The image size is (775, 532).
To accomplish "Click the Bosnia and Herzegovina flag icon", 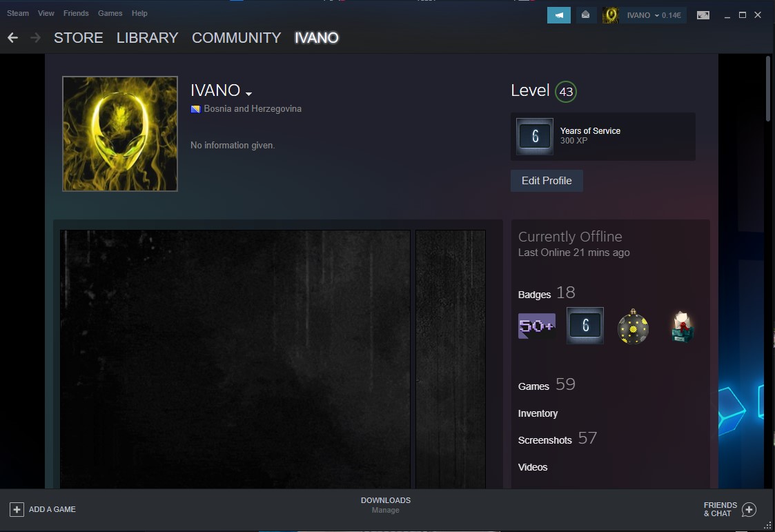I will click(195, 109).
